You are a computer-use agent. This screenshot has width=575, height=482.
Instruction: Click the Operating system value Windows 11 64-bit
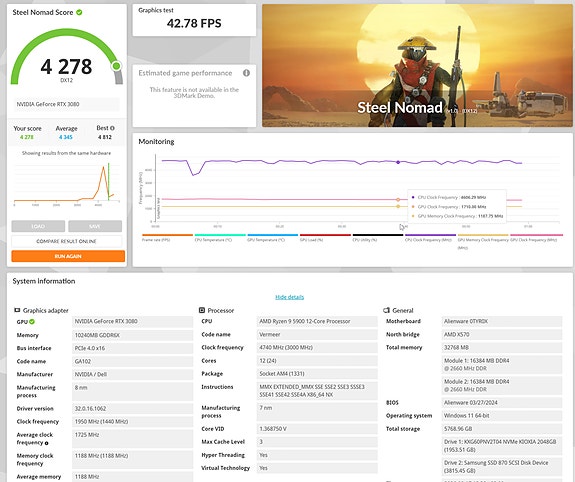502,416
